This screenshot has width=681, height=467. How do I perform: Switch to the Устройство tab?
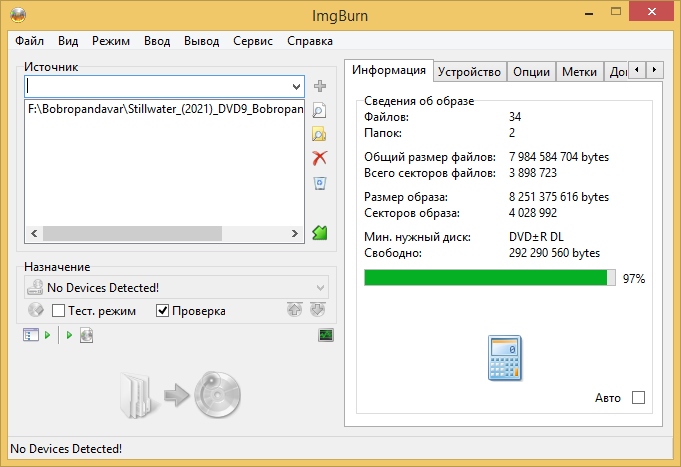point(470,72)
